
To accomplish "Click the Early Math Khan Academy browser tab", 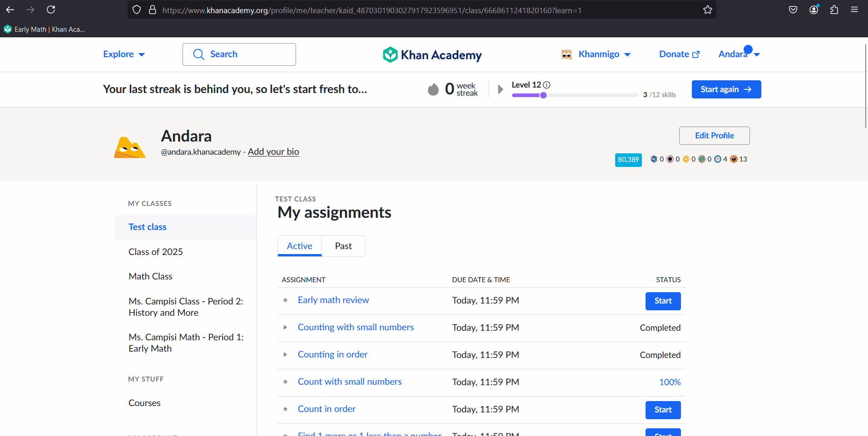I will (44, 29).
